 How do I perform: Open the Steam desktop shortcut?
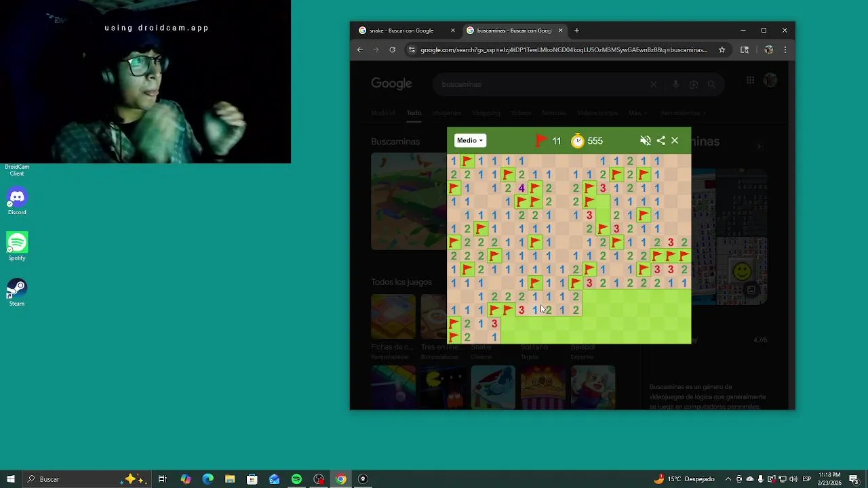tap(17, 293)
